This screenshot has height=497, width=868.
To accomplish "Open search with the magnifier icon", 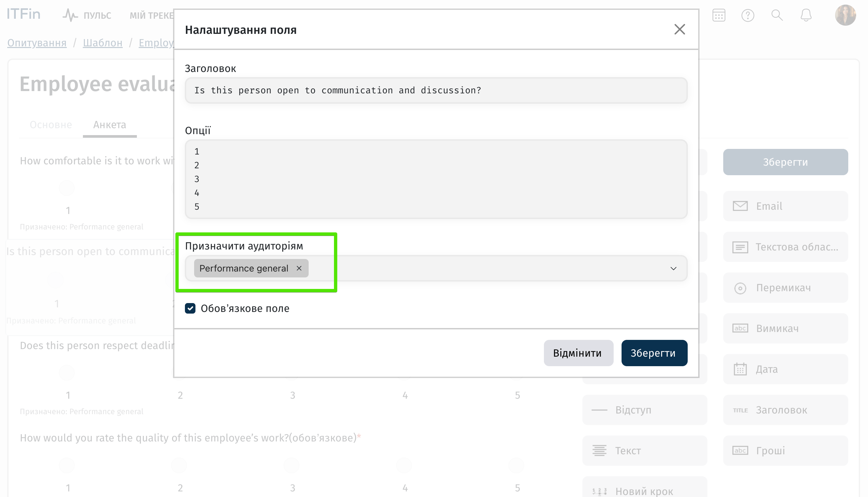I will click(x=777, y=15).
